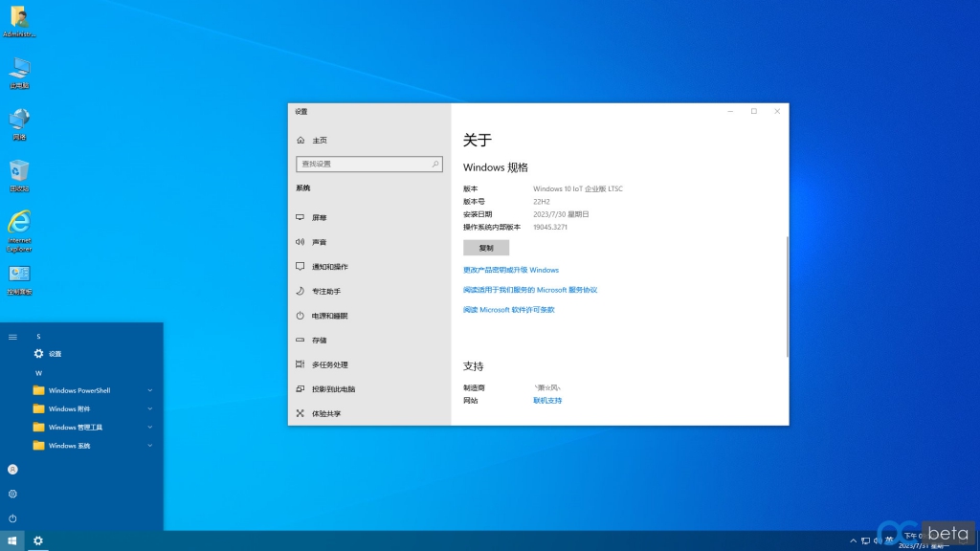Click the Windows Start button on taskbar
Viewport: 980px width, 551px height.
11,541
